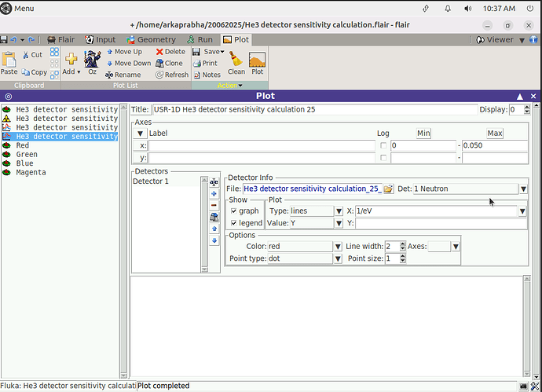The width and height of the screenshot is (542, 392).
Task: Open the Options Axes dropdown
Action: coord(456,247)
